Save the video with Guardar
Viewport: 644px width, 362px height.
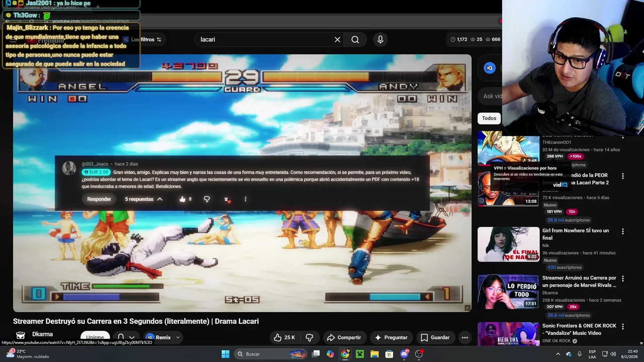click(x=435, y=337)
